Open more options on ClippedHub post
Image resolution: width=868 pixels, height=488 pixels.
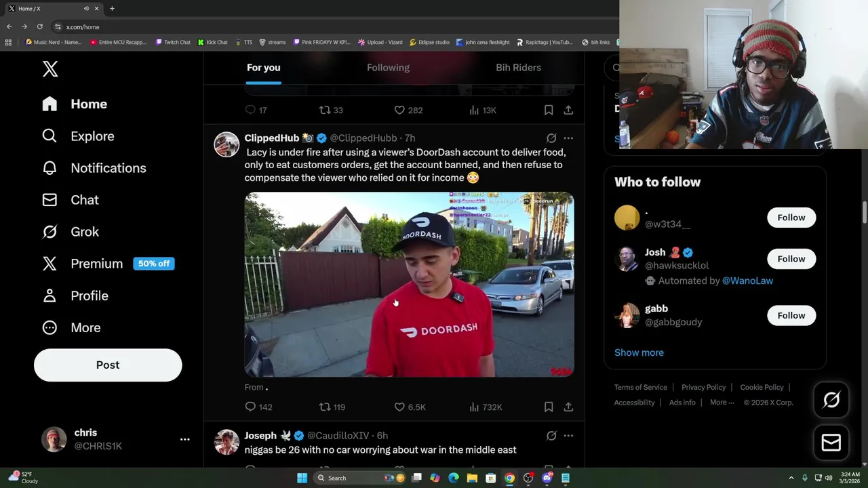tap(568, 138)
